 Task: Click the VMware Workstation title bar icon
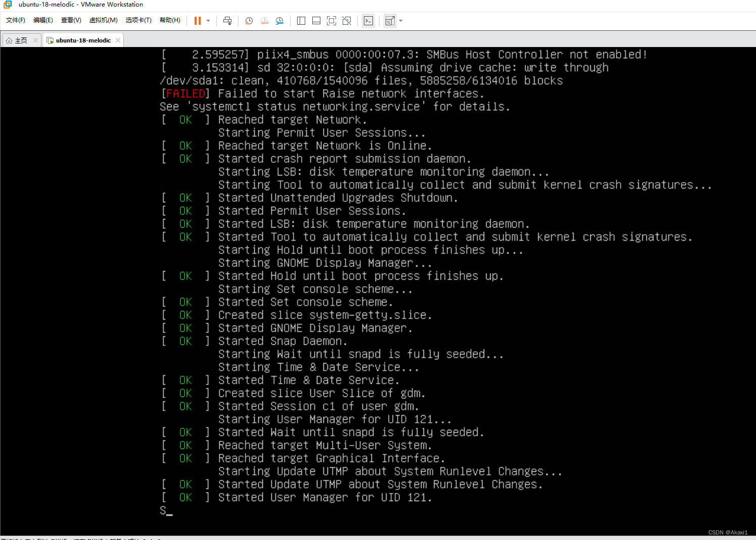8,5
